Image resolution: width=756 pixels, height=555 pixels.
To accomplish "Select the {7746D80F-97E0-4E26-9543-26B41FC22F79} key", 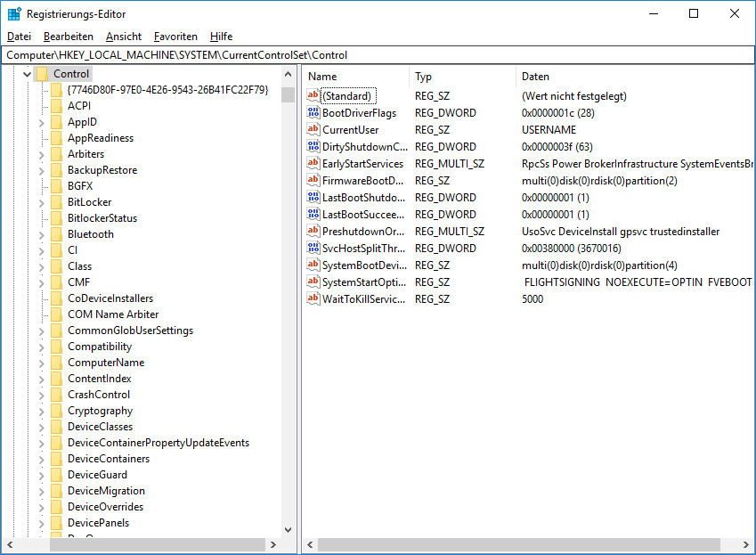I will click(x=167, y=90).
